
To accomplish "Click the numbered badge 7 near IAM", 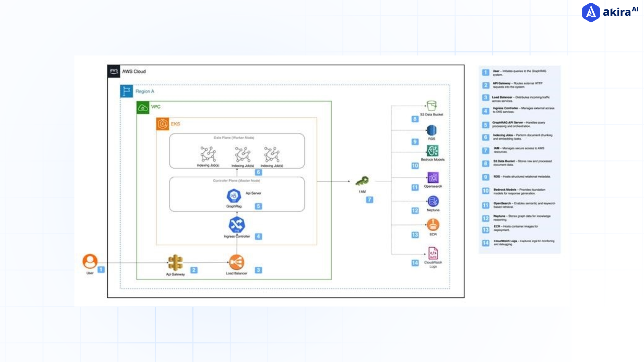I will (369, 199).
